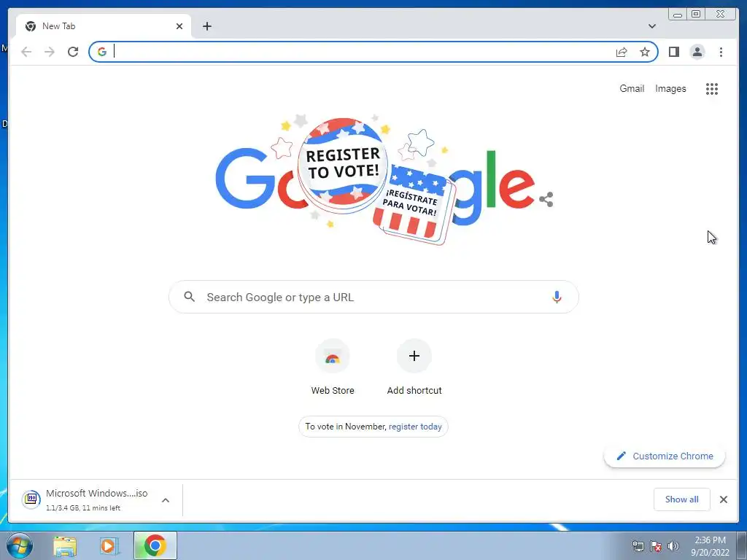This screenshot has height=560, width=747.
Task: Open a new tab with the plus button
Action: pos(206,26)
